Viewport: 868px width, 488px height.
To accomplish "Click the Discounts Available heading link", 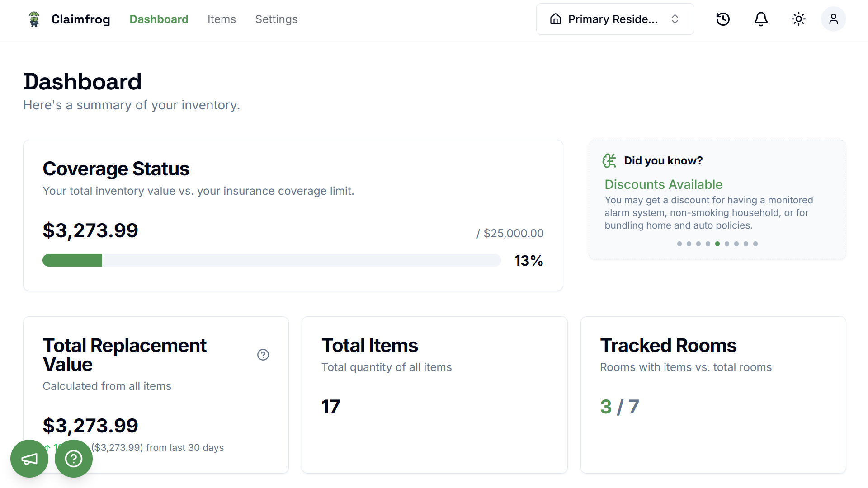I will point(663,184).
